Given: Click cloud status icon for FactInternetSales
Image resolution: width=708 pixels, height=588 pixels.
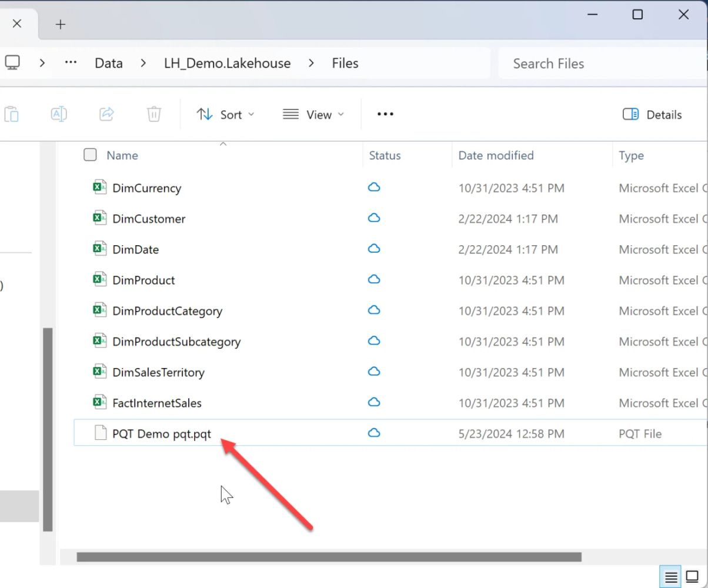Looking at the screenshot, I should coord(373,402).
